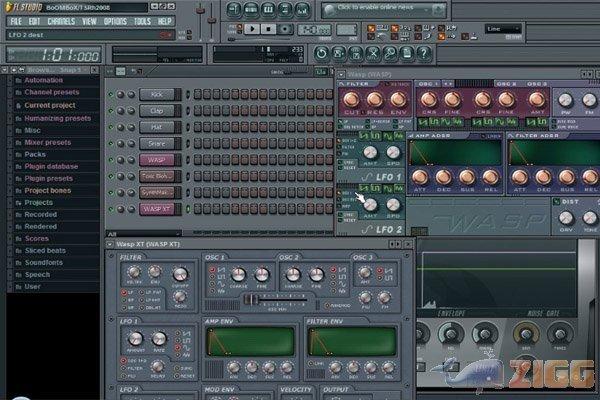The width and height of the screenshot is (600, 400).
Task: Toggle the Snare channel mute LED
Action: coord(111,144)
